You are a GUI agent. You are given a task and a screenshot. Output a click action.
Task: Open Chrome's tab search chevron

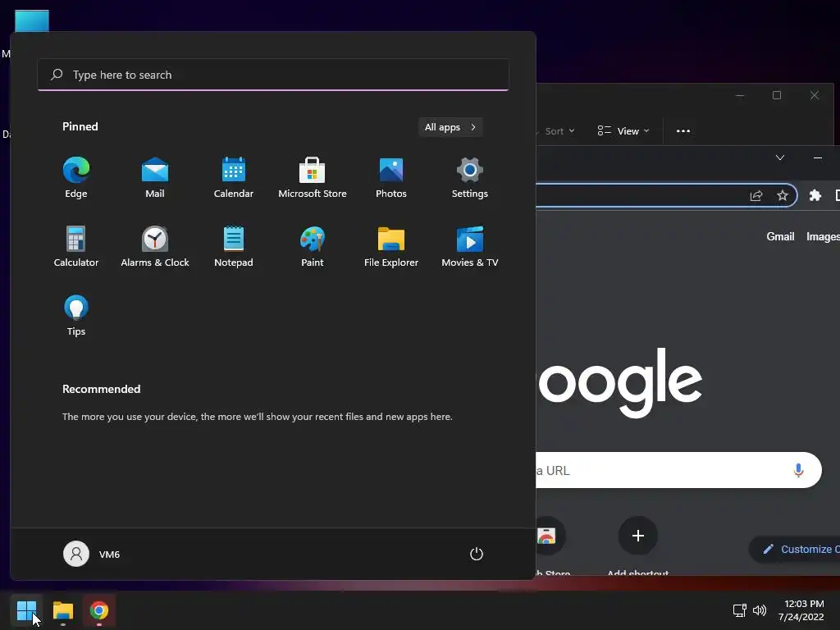click(x=780, y=157)
